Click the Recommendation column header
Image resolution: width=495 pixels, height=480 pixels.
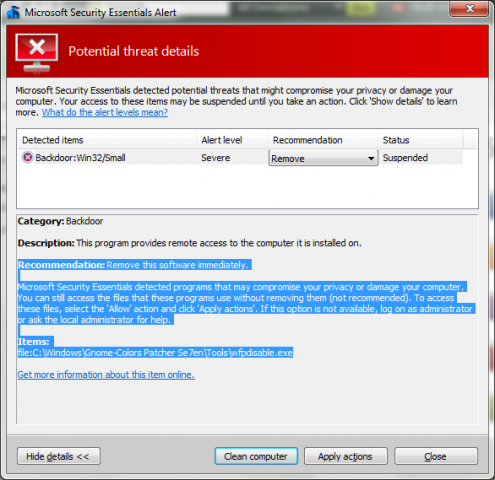point(323,140)
